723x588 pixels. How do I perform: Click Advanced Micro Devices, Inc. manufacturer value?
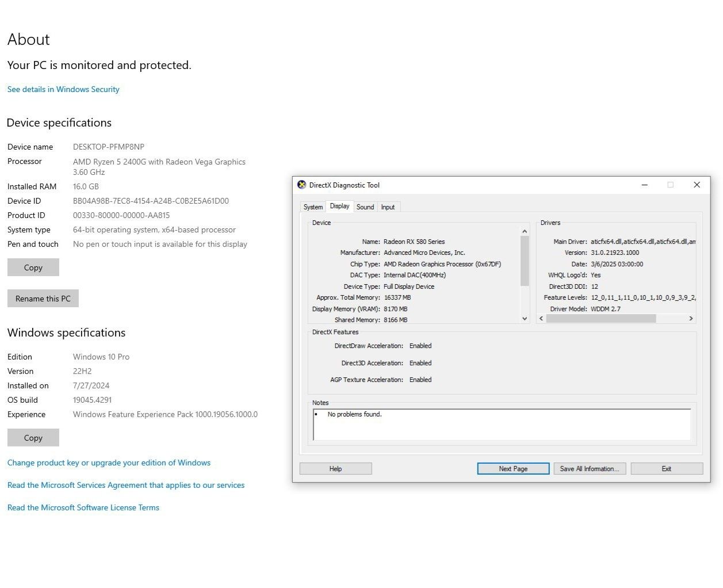point(424,253)
